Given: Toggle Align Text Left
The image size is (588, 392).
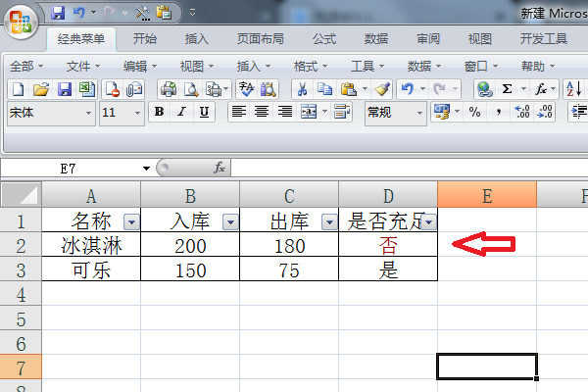Looking at the screenshot, I should (238, 112).
